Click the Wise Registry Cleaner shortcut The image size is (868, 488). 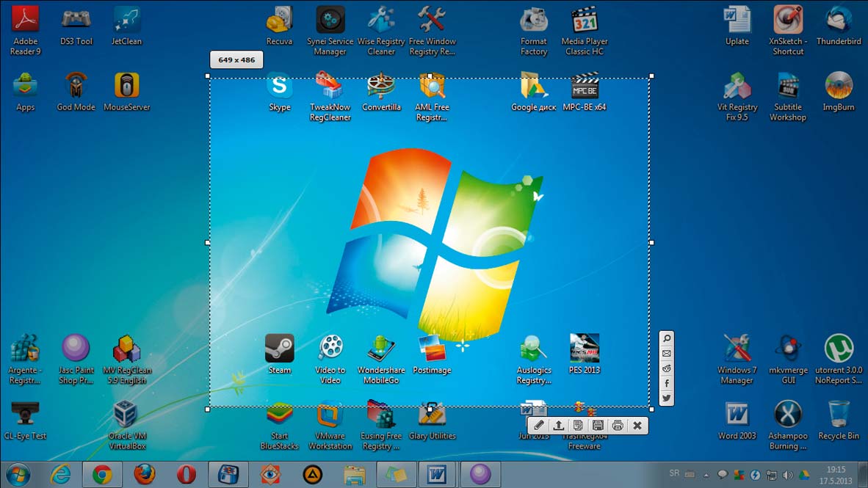381,30
